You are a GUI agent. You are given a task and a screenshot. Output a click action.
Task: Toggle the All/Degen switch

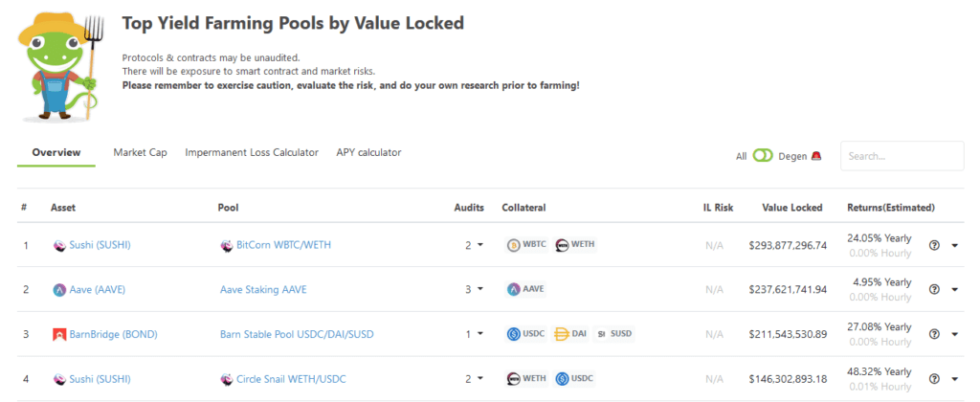click(x=763, y=156)
